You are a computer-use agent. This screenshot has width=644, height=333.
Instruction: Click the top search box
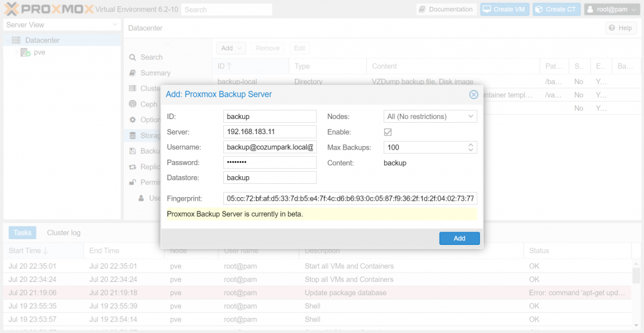(x=226, y=9)
